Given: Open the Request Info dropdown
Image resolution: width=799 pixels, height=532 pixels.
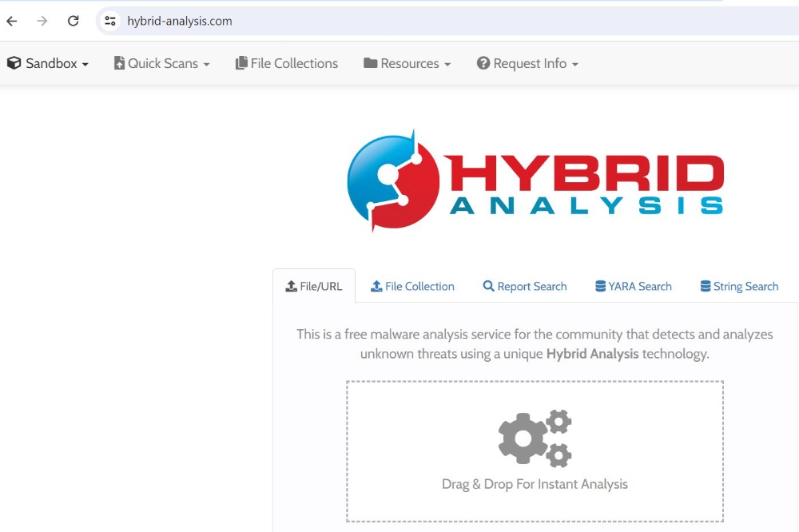Looking at the screenshot, I should pyautogui.click(x=527, y=64).
